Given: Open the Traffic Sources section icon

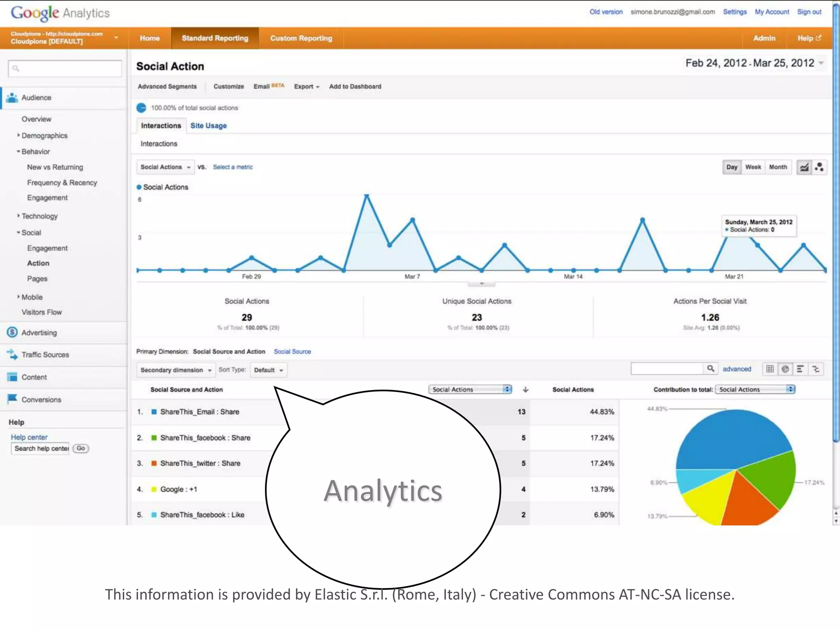Looking at the screenshot, I should (12, 354).
